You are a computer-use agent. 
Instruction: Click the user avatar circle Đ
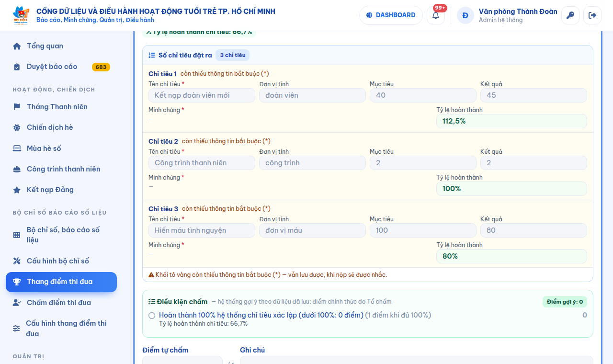465,15
